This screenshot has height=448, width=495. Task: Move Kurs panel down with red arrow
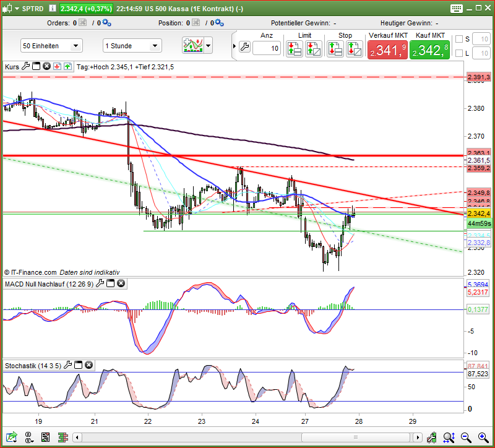coord(57,66)
